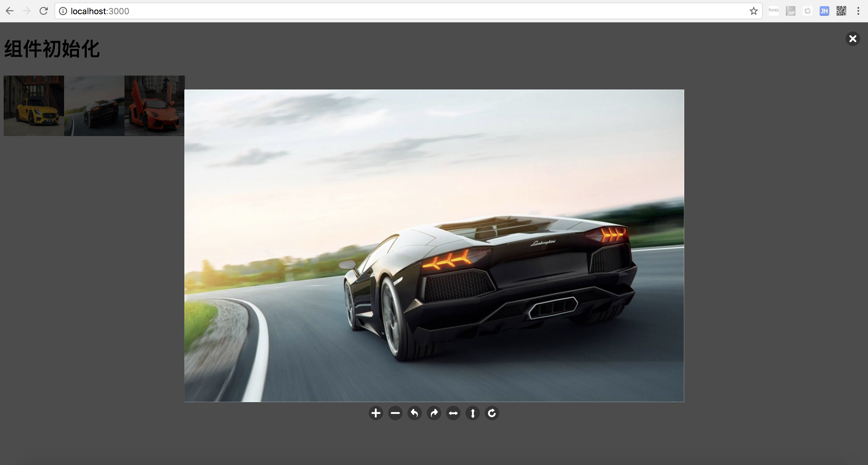
Task: Close the image viewer overlay
Action: pyautogui.click(x=853, y=39)
